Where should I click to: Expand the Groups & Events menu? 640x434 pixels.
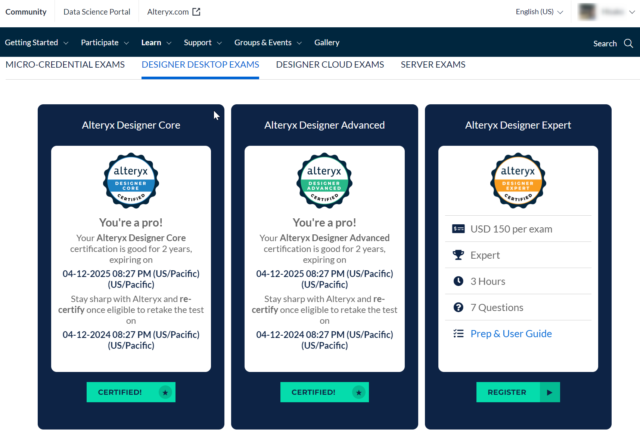pos(268,42)
